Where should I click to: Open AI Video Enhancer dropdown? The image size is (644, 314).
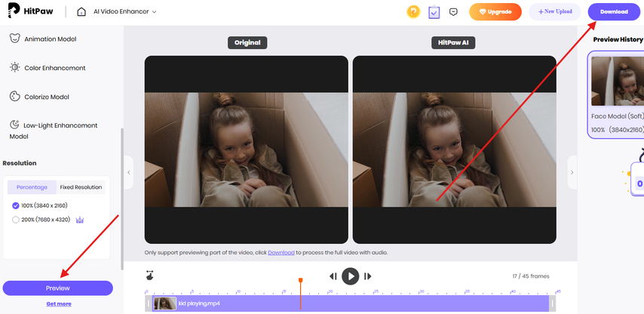pos(125,11)
